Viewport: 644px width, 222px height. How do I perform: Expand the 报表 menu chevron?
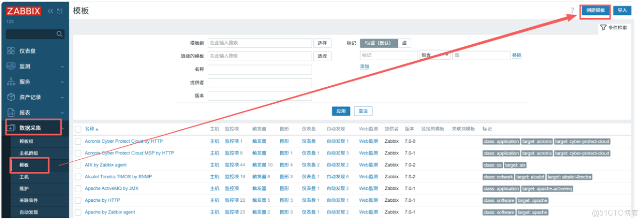click(62, 113)
